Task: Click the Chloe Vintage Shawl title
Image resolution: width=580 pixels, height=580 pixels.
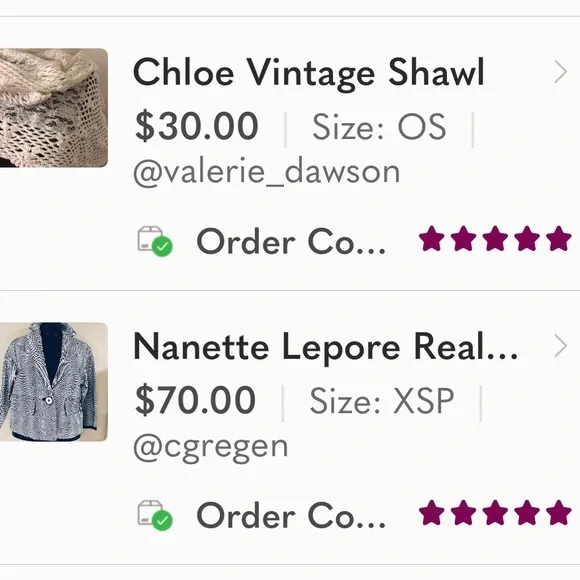Action: click(x=308, y=72)
